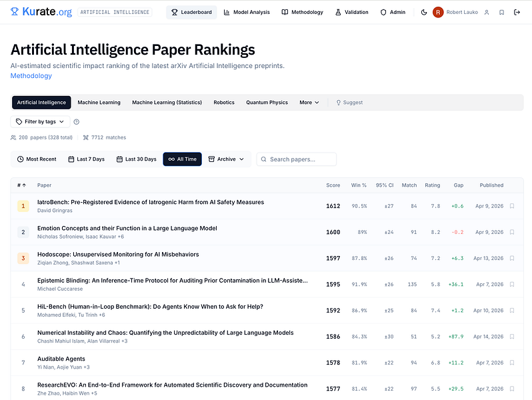Viewport: 532px width, 400px height.
Task: Switch to Quantum Physics tab
Action: (267, 103)
